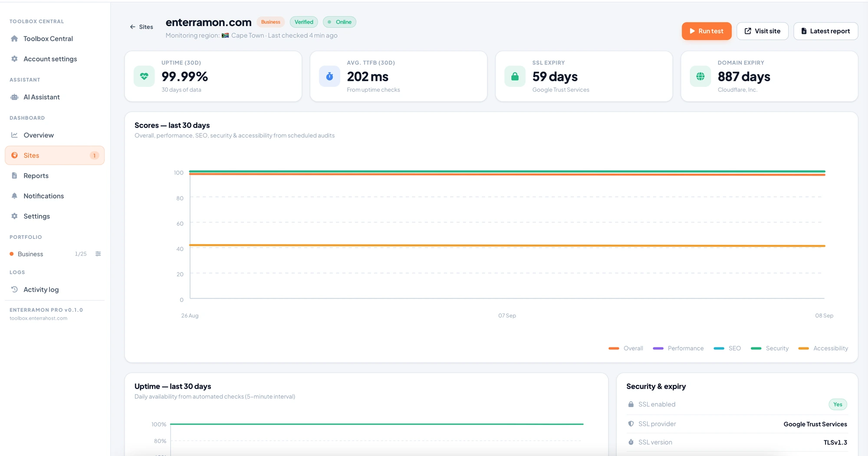Open Settings in the Dashboard section
This screenshot has width=868, height=456.
pyautogui.click(x=55, y=216)
